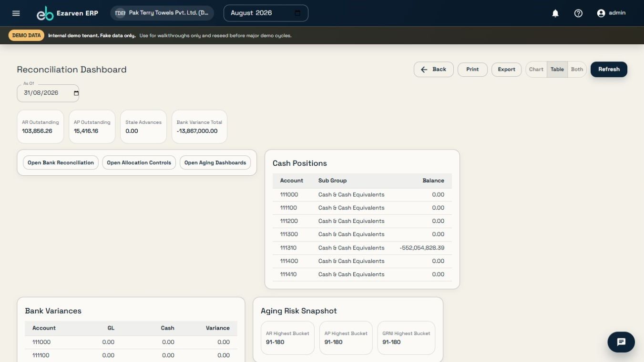The height and width of the screenshot is (362, 644).
Task: Click the Ezarven ERP logo
Action: pyautogui.click(x=67, y=13)
